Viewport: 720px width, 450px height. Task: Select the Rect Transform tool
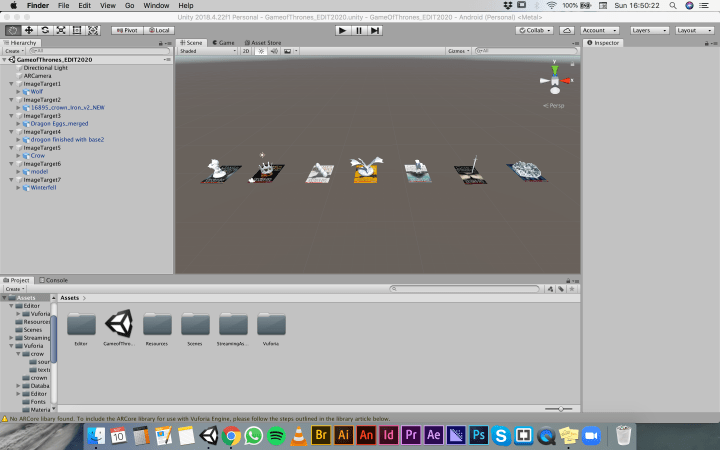[77, 30]
